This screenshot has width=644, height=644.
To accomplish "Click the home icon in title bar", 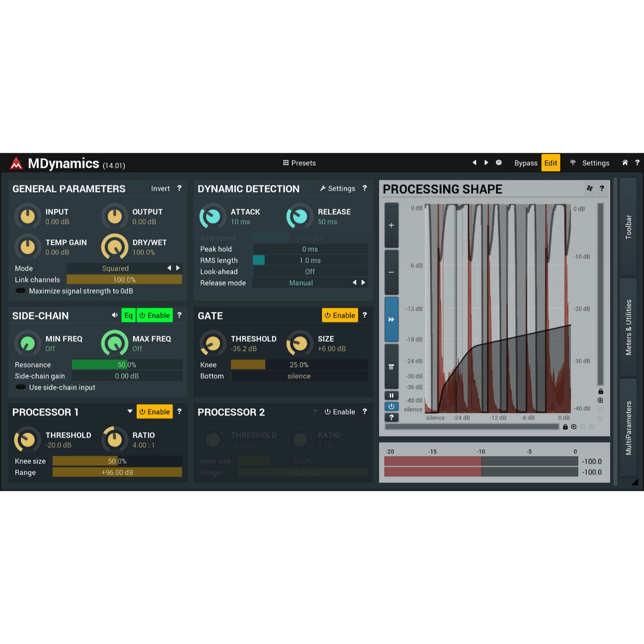I will click(x=625, y=163).
